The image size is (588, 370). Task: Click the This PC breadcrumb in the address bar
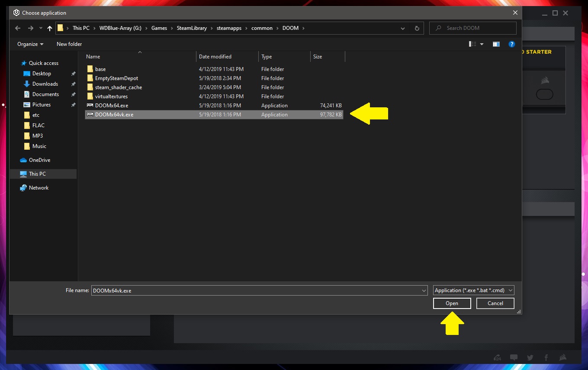81,28
